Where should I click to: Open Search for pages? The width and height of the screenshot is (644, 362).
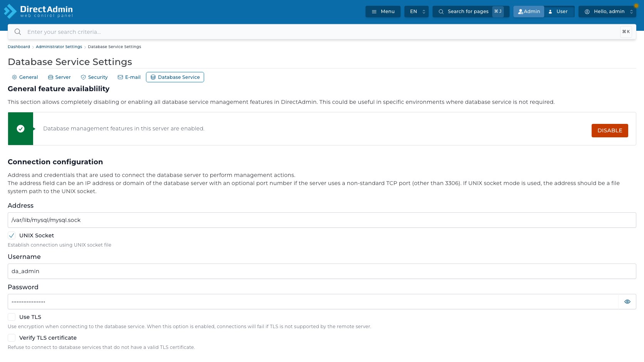(471, 12)
